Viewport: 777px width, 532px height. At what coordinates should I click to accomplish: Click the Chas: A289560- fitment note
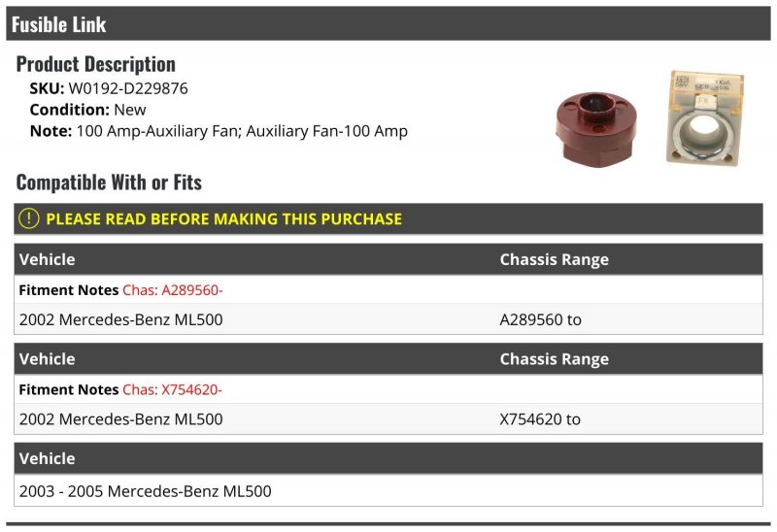(173, 289)
